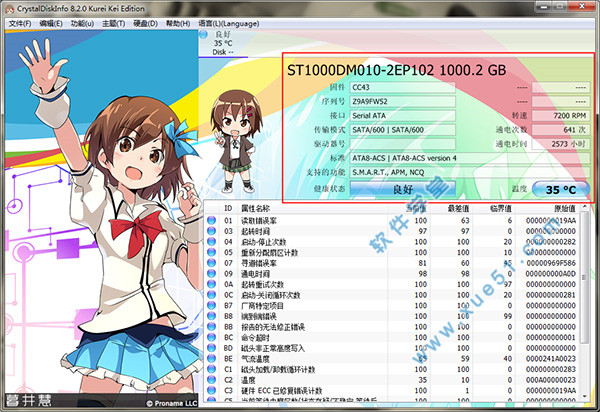Open the 文件(F) menu
600x412 pixels.
pyautogui.click(x=20, y=23)
